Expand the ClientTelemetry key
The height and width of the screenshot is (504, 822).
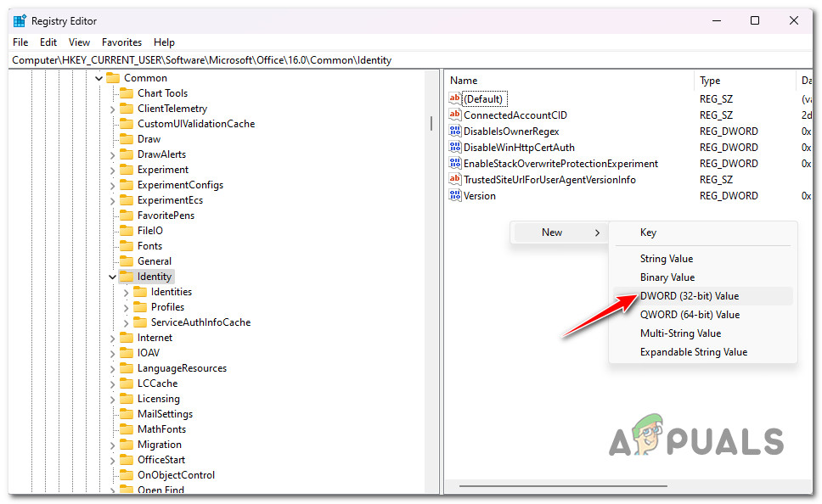[112, 109]
